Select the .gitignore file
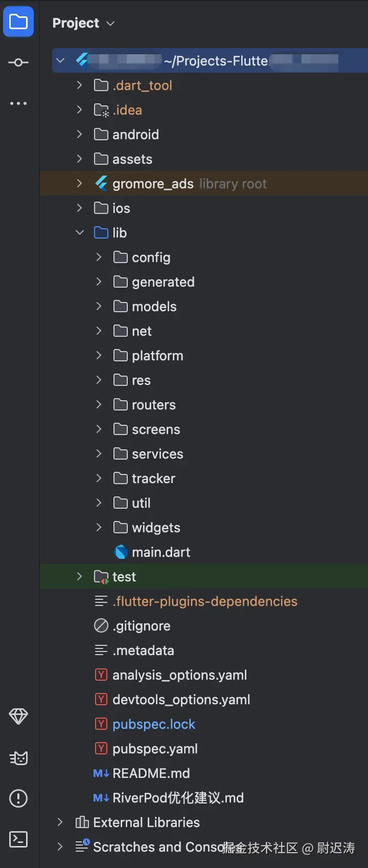The height and width of the screenshot is (868, 368). [142, 626]
